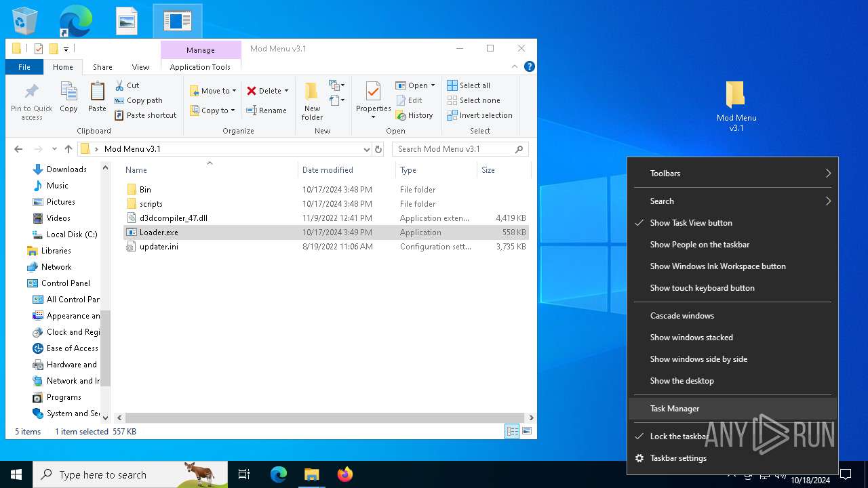
Task: Toggle Show Task View button
Action: pyautogui.click(x=733, y=223)
